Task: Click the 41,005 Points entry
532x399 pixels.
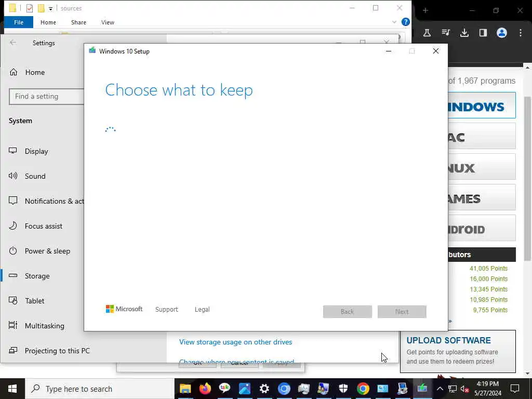Action: [488, 269]
